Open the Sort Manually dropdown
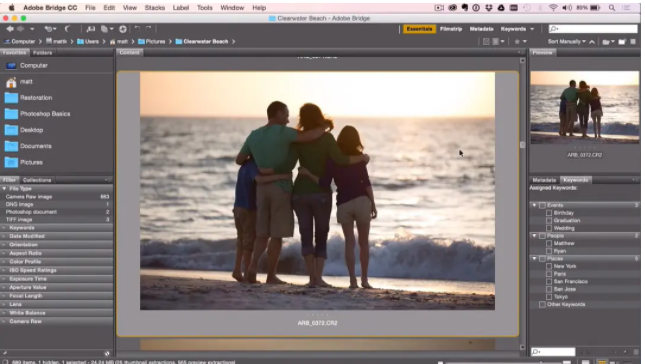 [x=566, y=42]
